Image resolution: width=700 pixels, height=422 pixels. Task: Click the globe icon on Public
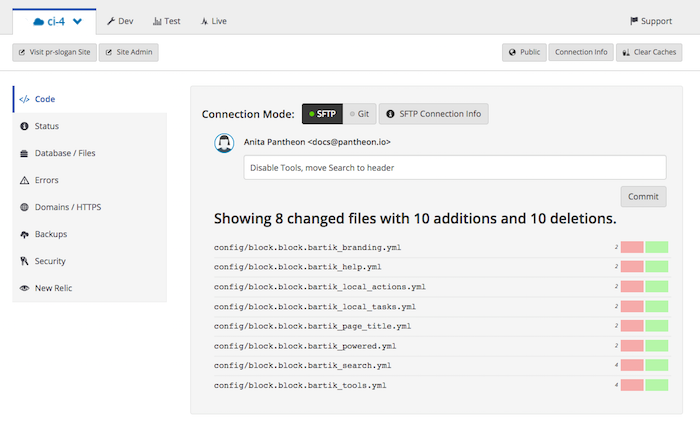coord(512,52)
